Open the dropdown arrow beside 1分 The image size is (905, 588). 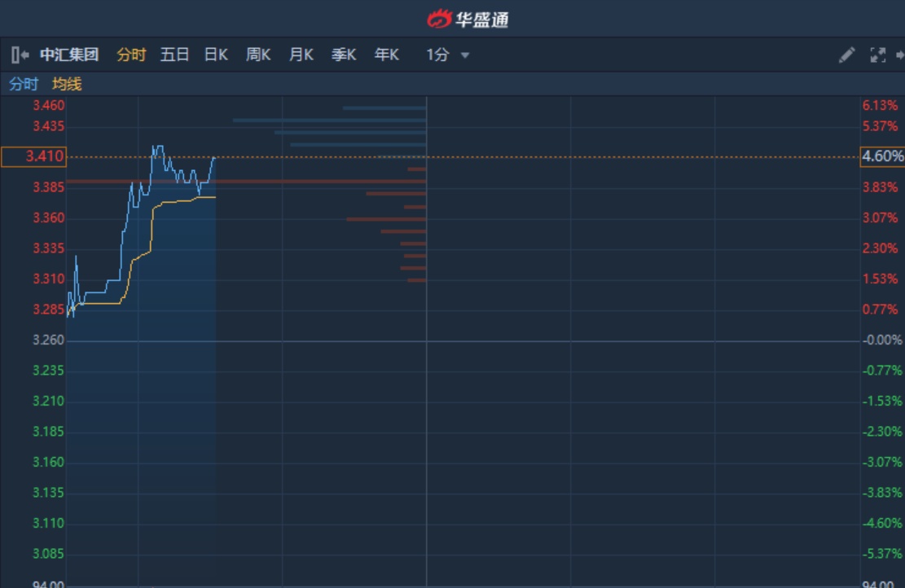click(x=465, y=55)
